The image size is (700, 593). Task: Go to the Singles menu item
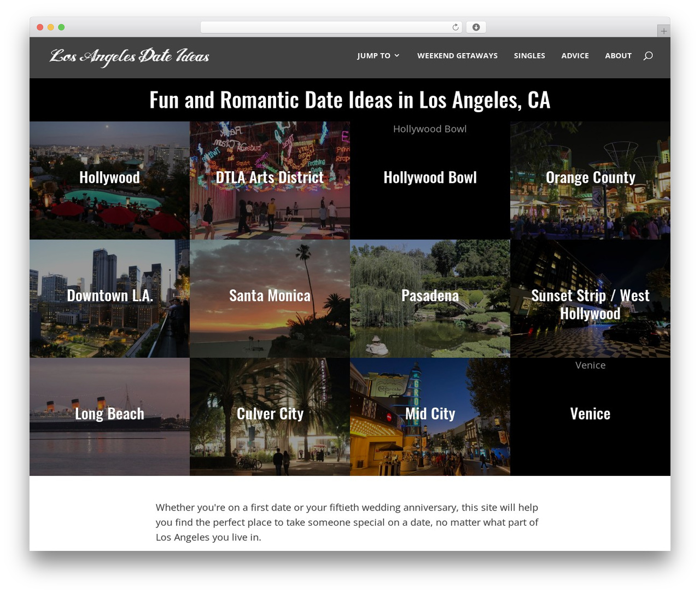(529, 56)
